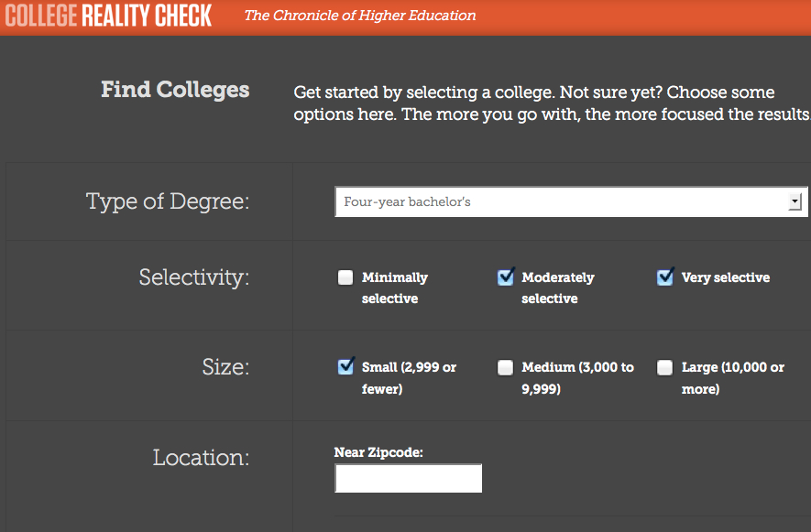Click the College Reality Check logo
The width and height of the screenshot is (811, 532).
[109, 16]
